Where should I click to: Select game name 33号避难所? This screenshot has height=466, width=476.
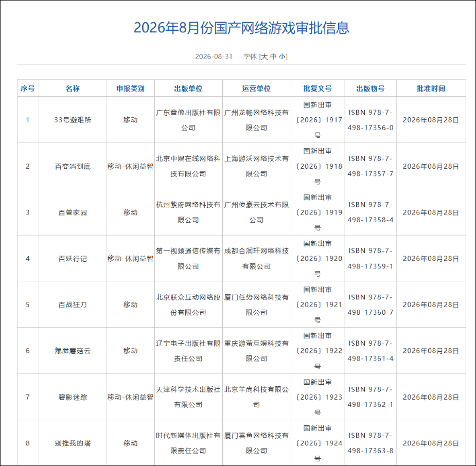point(73,120)
